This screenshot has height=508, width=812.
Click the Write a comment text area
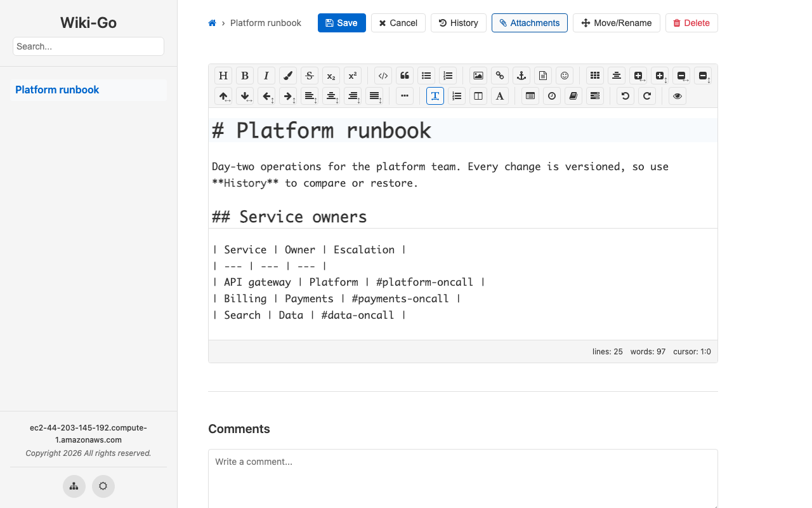pos(463,479)
